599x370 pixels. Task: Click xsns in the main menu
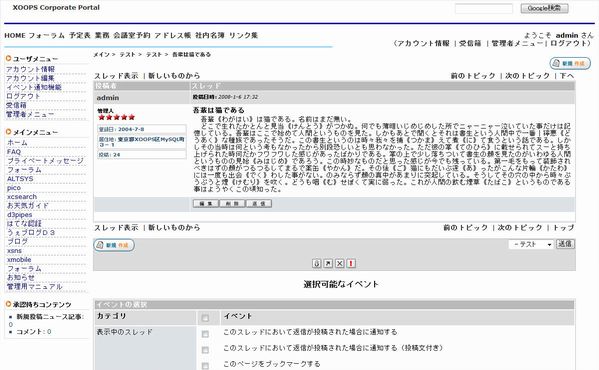pyautogui.click(x=15, y=250)
